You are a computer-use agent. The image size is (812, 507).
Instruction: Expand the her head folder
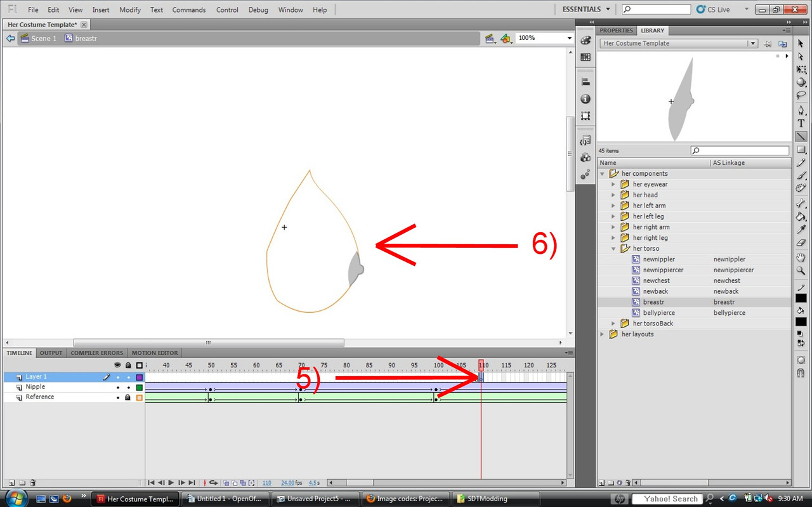click(613, 195)
